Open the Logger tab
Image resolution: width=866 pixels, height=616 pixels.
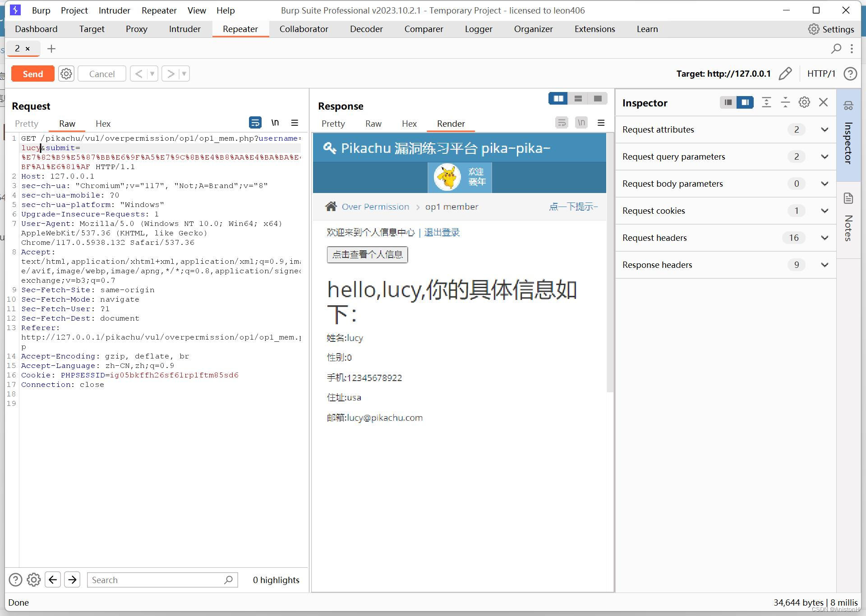[479, 29]
